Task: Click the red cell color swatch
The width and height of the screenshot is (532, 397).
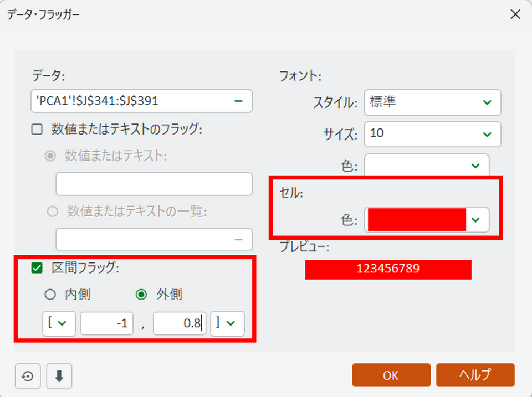Action: pyautogui.click(x=416, y=220)
